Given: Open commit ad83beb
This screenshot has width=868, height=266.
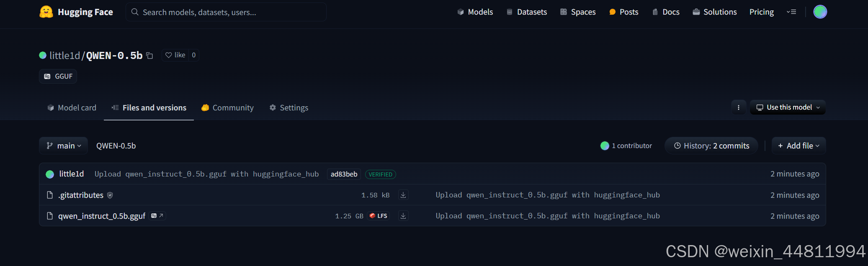Looking at the screenshot, I should (344, 174).
